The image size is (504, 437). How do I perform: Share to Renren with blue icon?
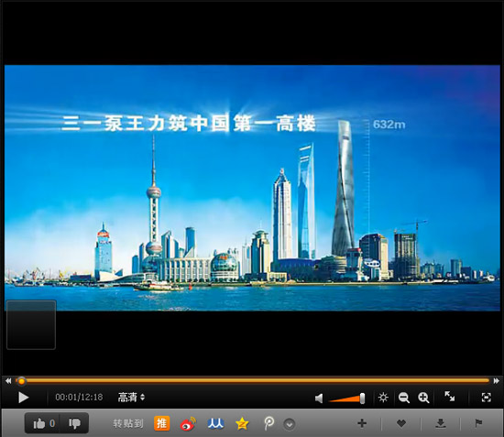215,424
